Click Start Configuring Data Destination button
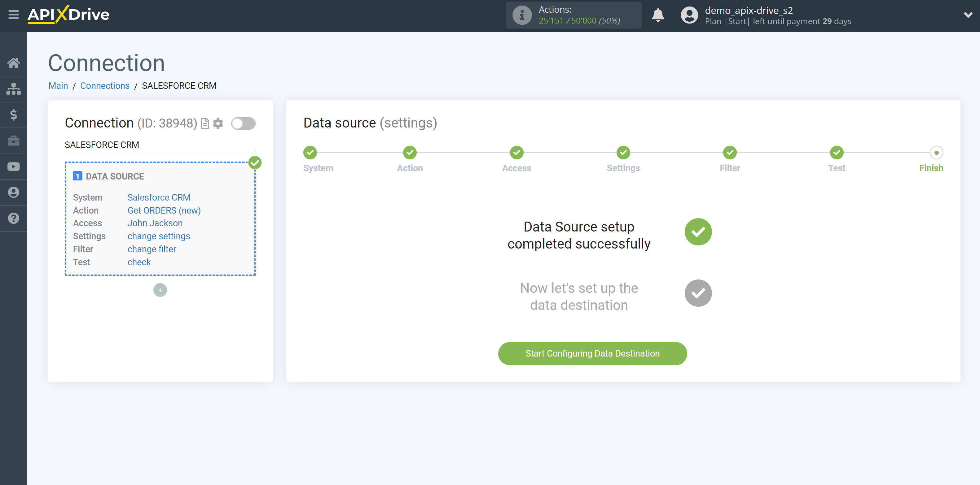Screen dimensions: 980x485 [592, 353]
